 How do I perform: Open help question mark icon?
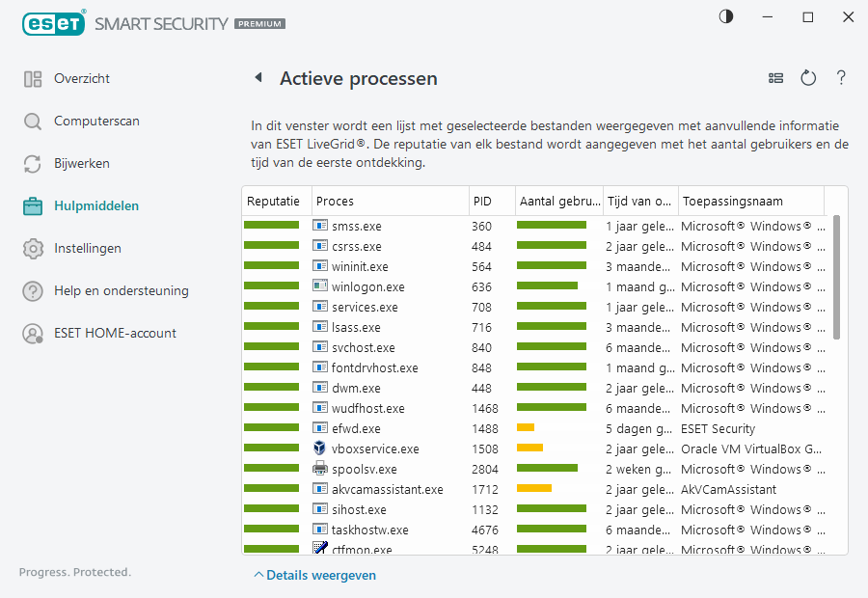coord(841,78)
